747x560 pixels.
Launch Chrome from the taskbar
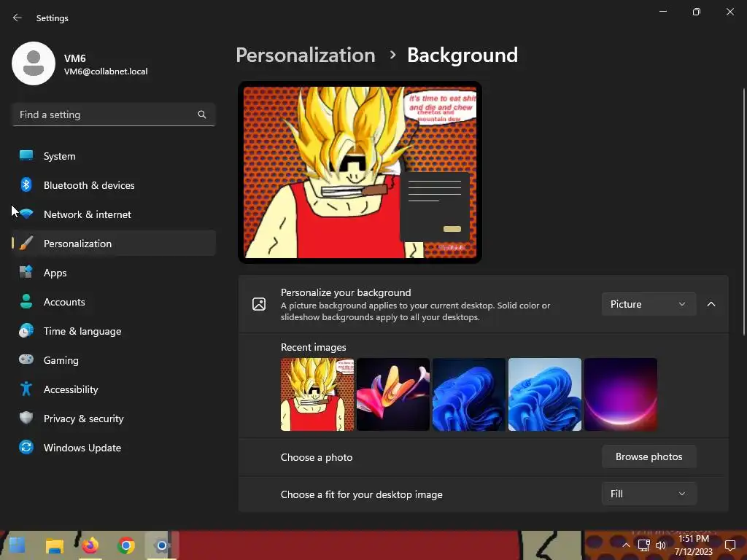(x=125, y=545)
